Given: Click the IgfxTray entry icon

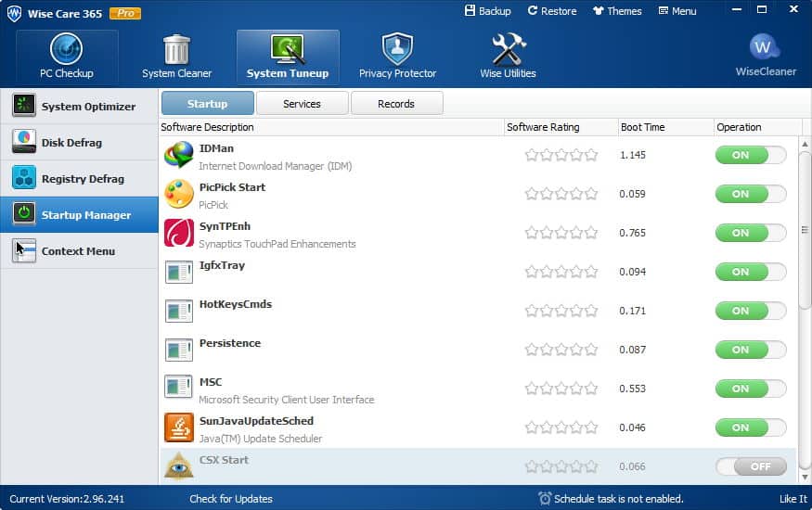Looking at the screenshot, I should (x=179, y=272).
